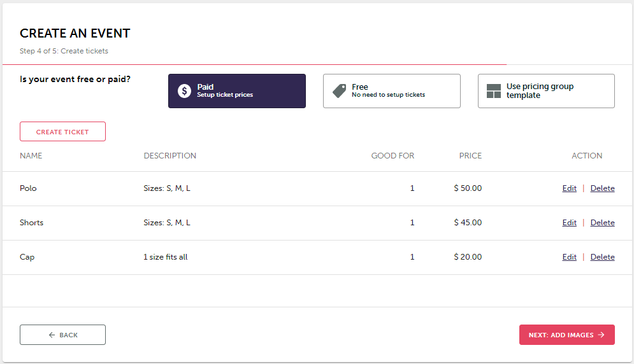Viewport: 634px width, 364px height.
Task: Choose Use pricing group template option
Action: [x=546, y=91]
